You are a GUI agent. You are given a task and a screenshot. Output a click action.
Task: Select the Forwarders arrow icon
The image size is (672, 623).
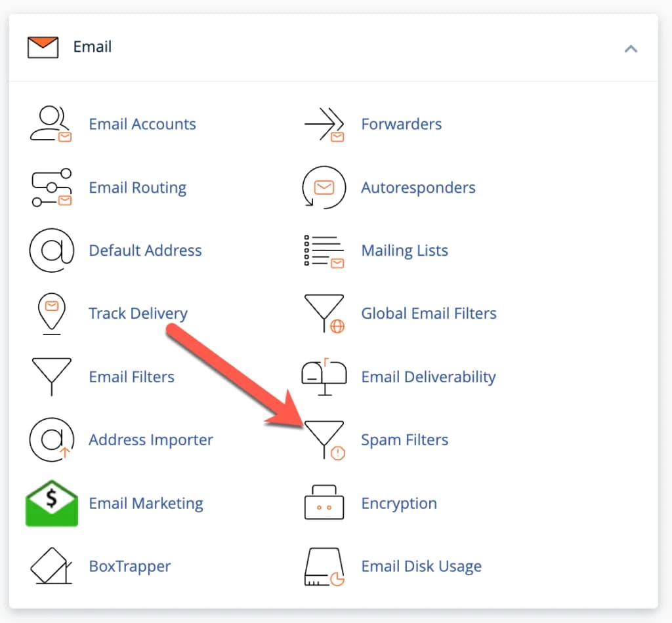click(323, 124)
